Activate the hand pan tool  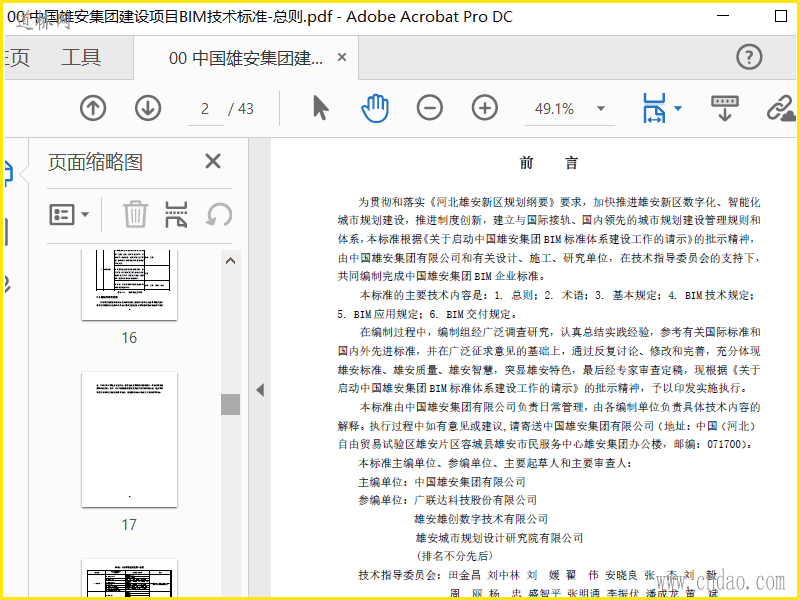(375, 108)
